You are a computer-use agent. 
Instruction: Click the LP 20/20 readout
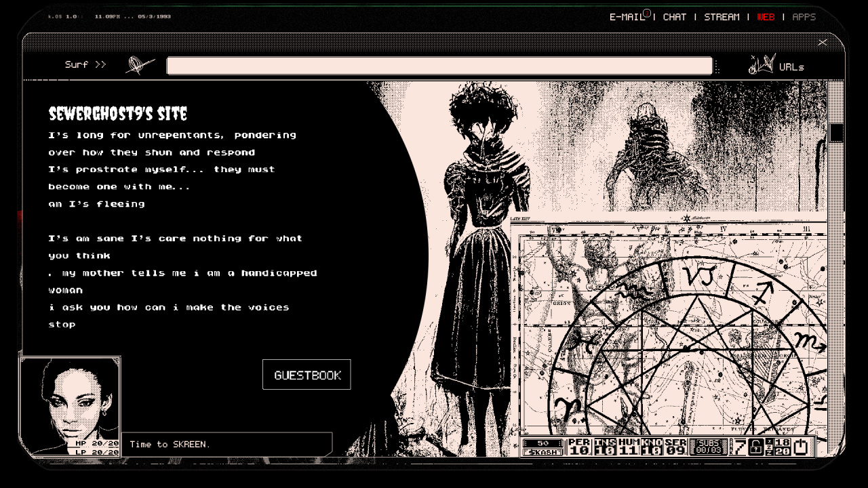click(97, 452)
